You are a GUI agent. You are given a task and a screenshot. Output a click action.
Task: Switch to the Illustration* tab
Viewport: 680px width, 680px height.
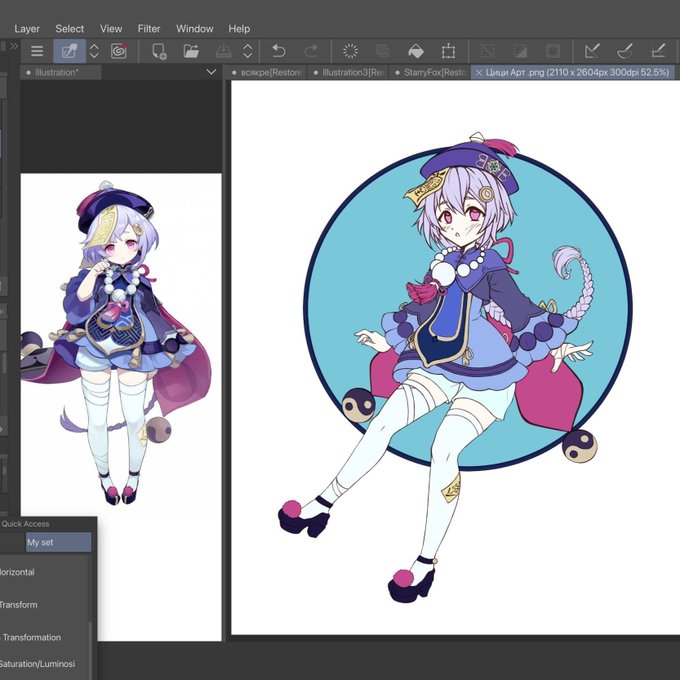(x=61, y=72)
